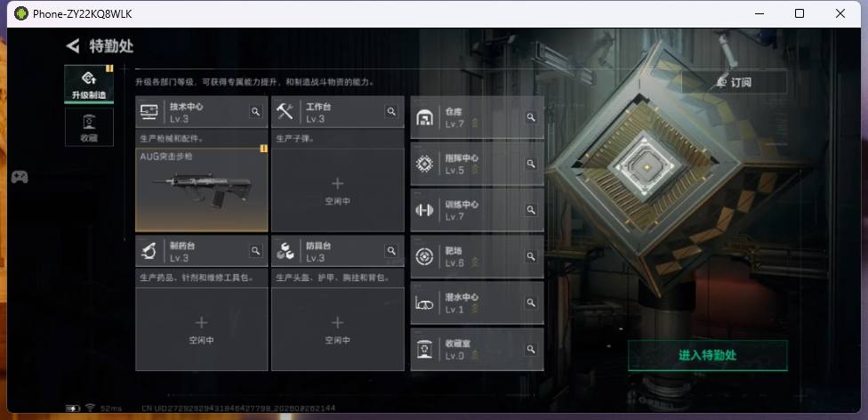Click the 仓库 warehouse icon
The image size is (868, 420).
tap(424, 117)
